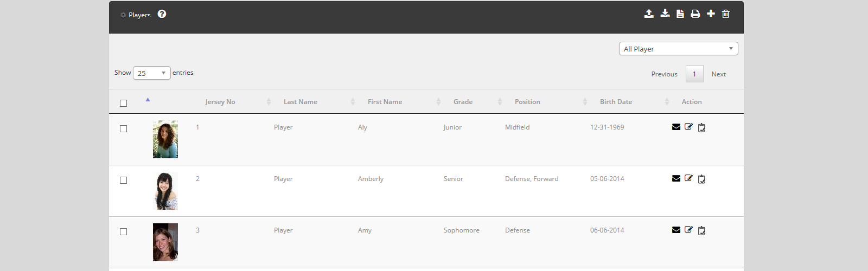This screenshot has height=271, width=868.
Task: Add a new player with plus icon
Action: pos(711,14)
